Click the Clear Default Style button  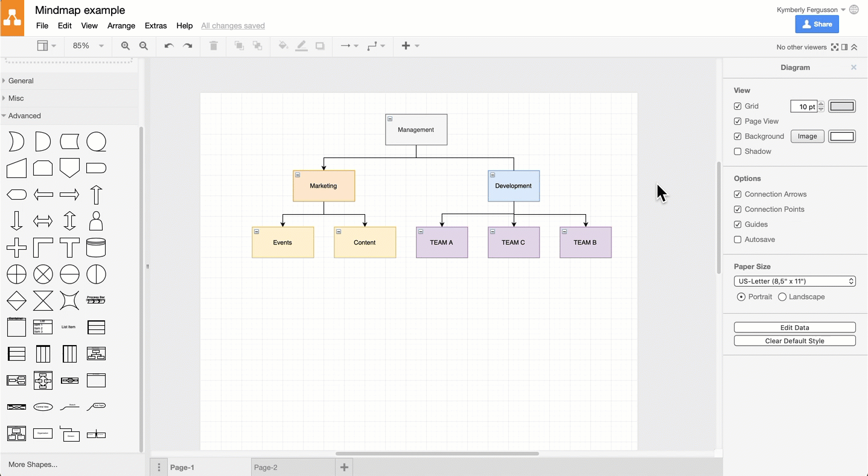[795, 341]
